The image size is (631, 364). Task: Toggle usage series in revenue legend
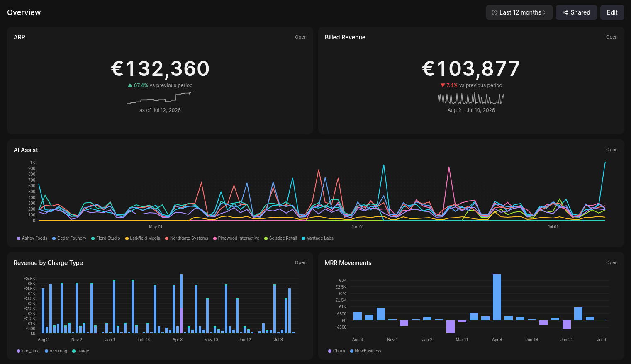pos(80,351)
